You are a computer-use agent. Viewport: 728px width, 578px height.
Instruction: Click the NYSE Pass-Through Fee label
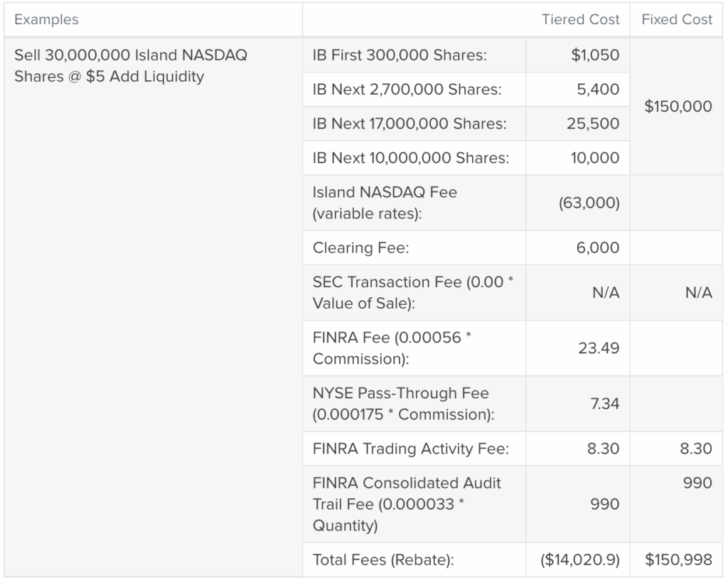coord(401,404)
